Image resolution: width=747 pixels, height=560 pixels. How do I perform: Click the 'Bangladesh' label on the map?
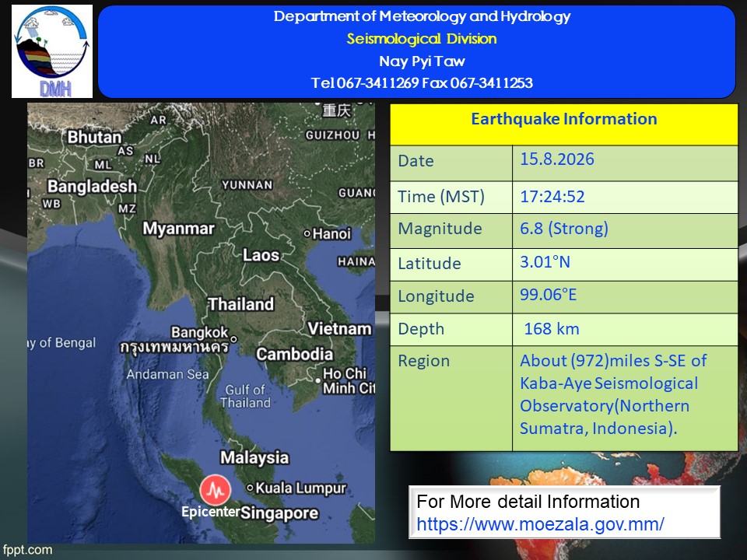click(92, 186)
